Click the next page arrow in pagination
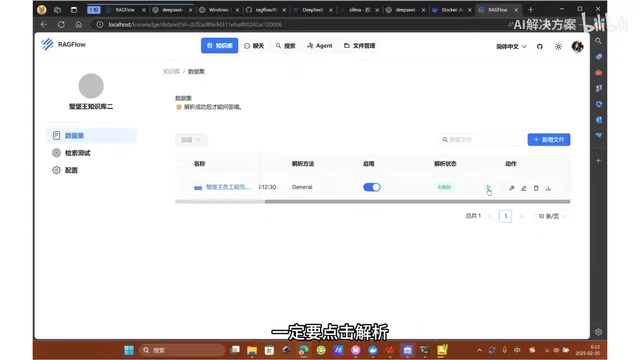 pos(521,216)
